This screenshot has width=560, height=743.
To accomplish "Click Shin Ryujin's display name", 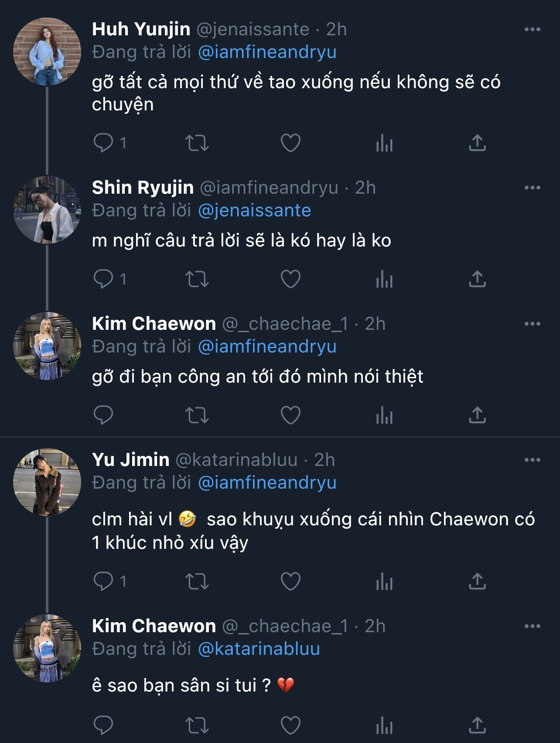I will coord(143,188).
